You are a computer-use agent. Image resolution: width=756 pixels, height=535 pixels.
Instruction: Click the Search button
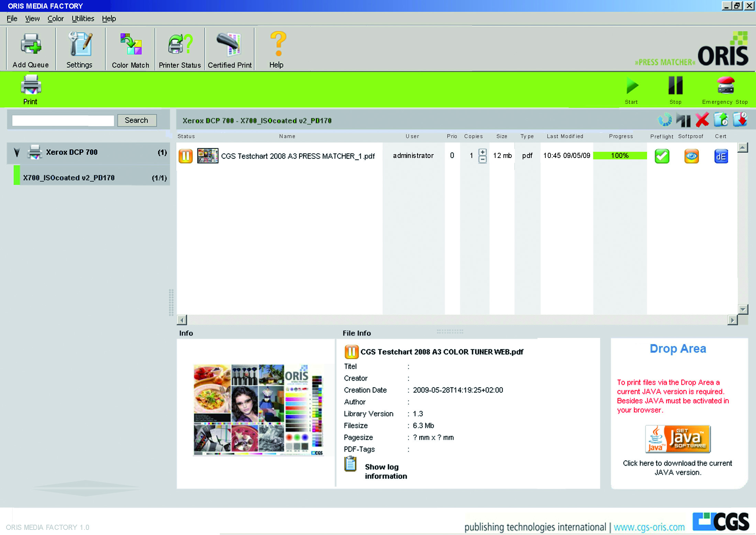tap(136, 120)
